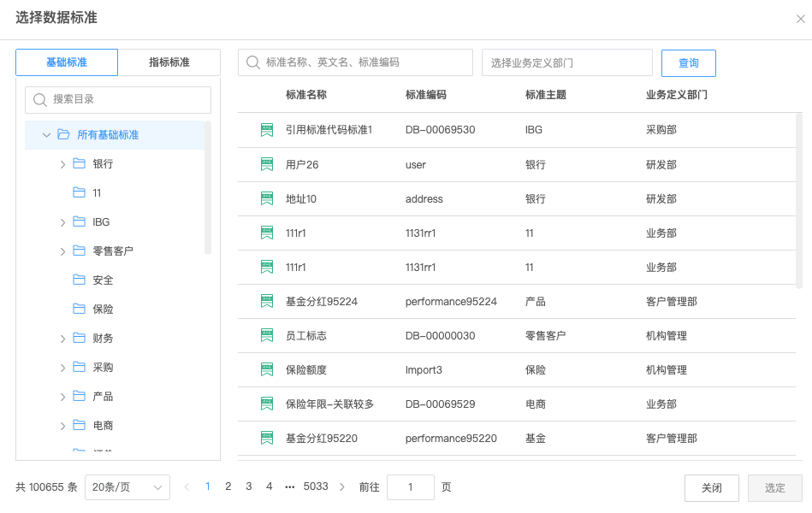
Task: Click the folder icon of 保险
Action: pyautogui.click(x=80, y=309)
